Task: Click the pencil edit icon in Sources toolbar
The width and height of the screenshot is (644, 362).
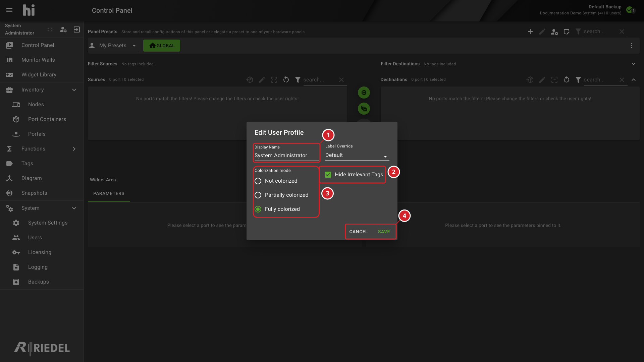Action: pos(262,80)
